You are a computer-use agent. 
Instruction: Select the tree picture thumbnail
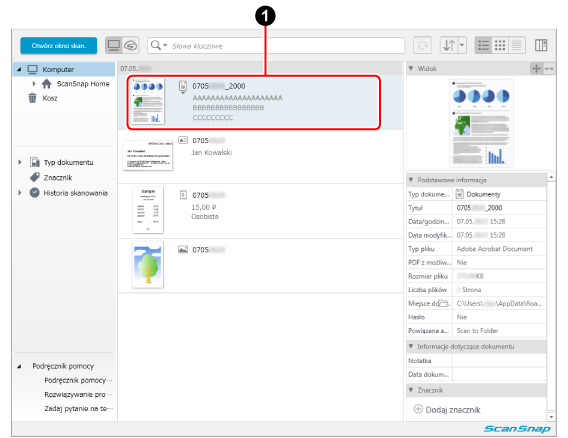click(x=148, y=265)
